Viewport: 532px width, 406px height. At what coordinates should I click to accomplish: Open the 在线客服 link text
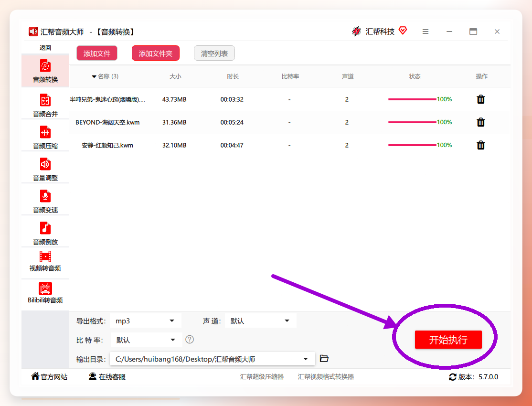pyautogui.click(x=112, y=377)
